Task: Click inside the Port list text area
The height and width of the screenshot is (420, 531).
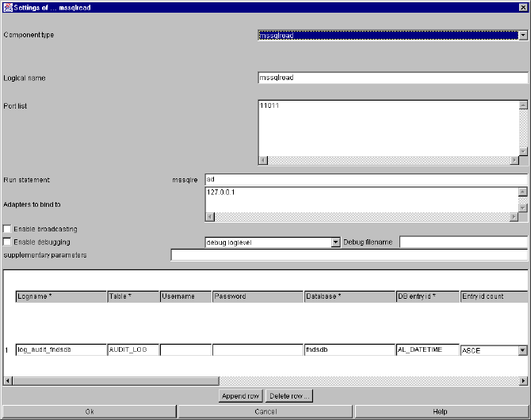Action: 388,128
